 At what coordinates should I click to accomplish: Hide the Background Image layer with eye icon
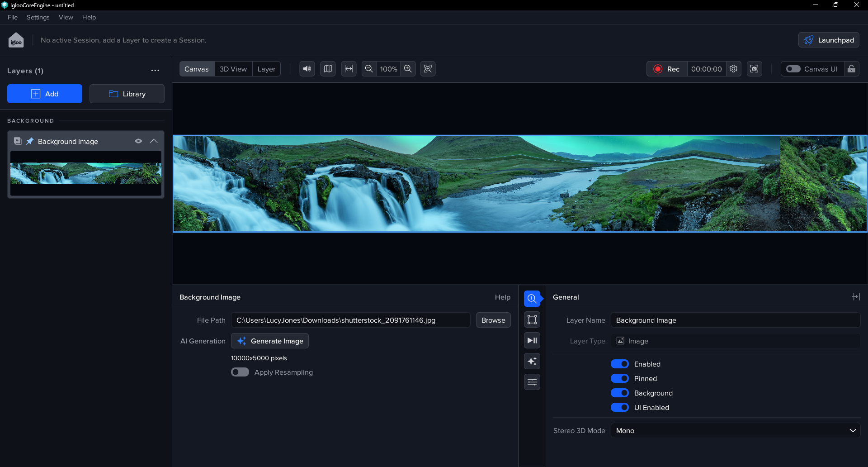tap(138, 141)
